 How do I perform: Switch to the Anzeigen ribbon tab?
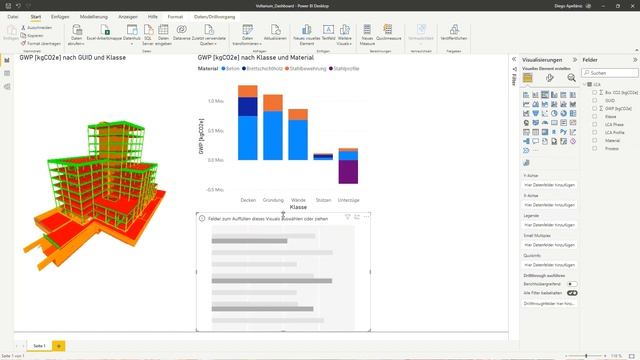[x=128, y=17]
